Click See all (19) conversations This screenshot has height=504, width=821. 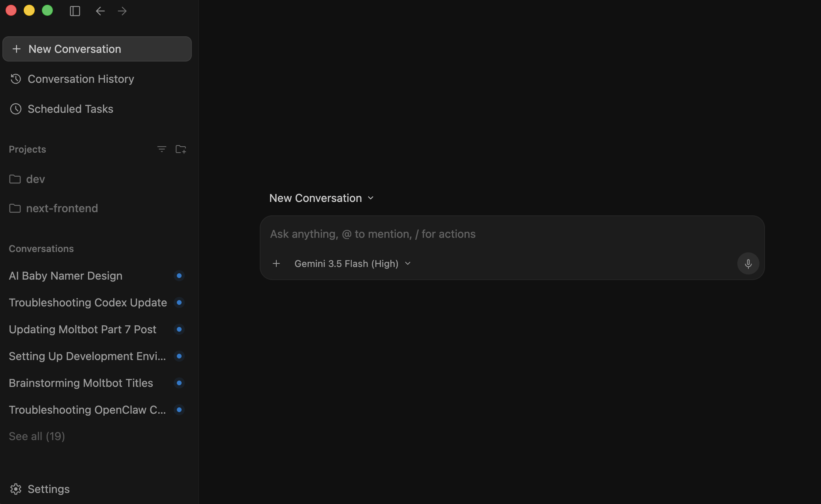37,436
